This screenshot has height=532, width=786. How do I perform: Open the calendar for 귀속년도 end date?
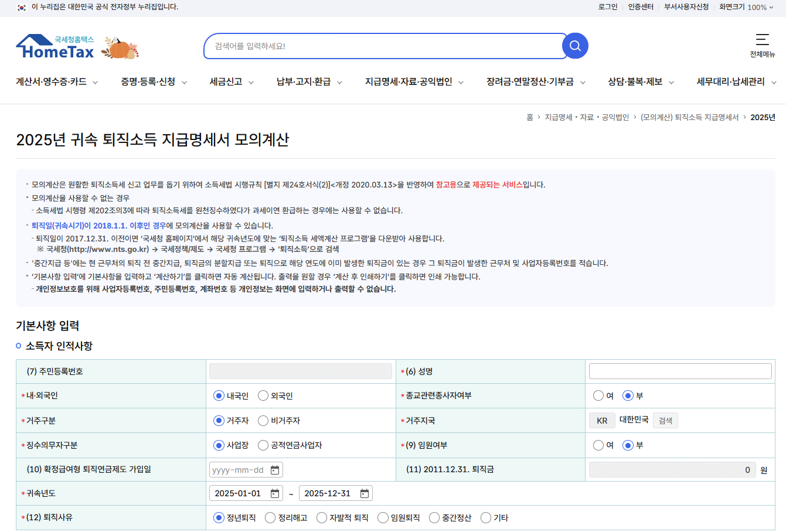(365, 493)
